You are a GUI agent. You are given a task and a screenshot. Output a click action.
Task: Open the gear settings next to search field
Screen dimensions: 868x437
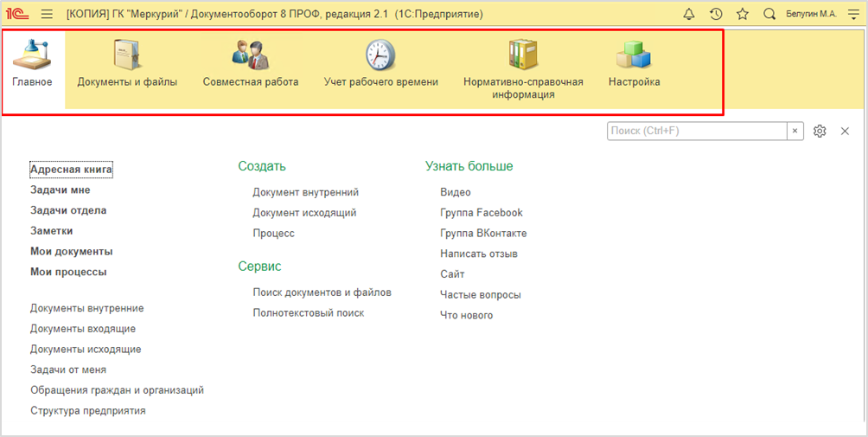click(820, 131)
